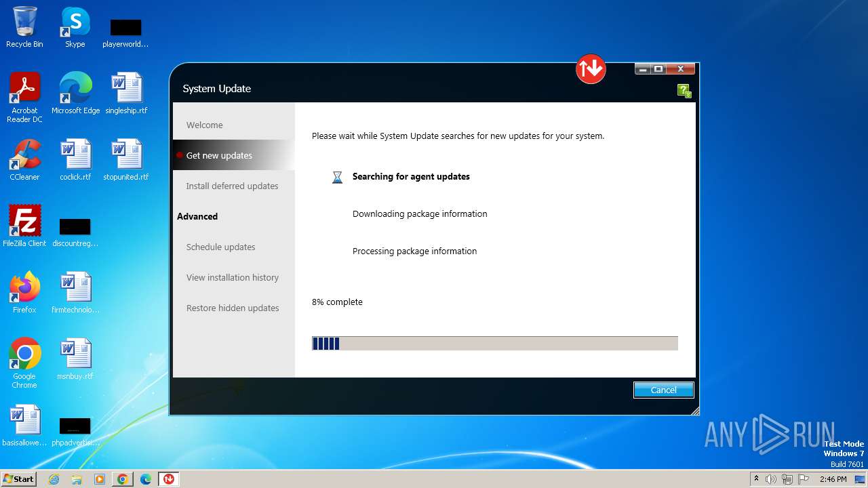Screen dimensions: 868x488
Task: Click System Update taskbar button
Action: [168, 479]
